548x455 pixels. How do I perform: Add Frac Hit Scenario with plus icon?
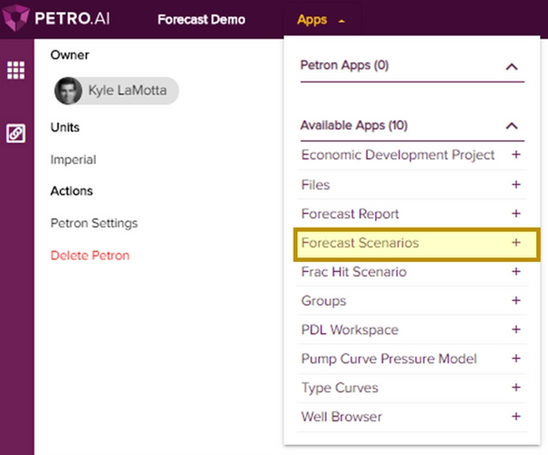[x=516, y=272]
